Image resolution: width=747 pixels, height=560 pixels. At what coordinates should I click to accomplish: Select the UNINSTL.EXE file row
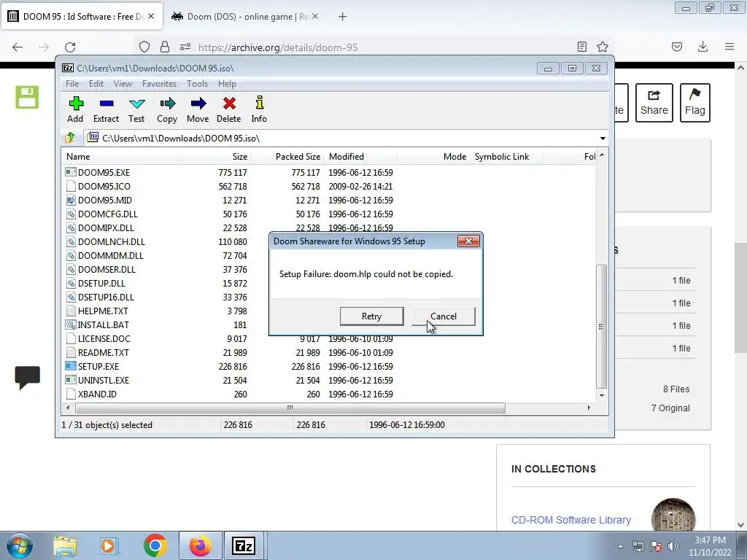click(x=329, y=380)
